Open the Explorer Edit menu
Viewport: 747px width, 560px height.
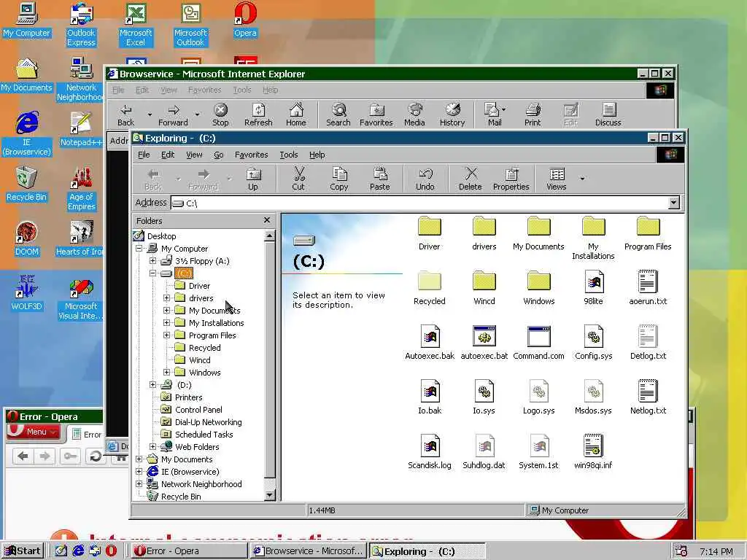pyautogui.click(x=168, y=155)
